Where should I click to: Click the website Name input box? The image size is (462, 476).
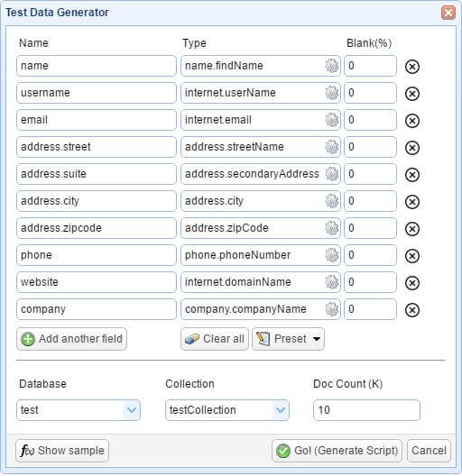tap(97, 282)
